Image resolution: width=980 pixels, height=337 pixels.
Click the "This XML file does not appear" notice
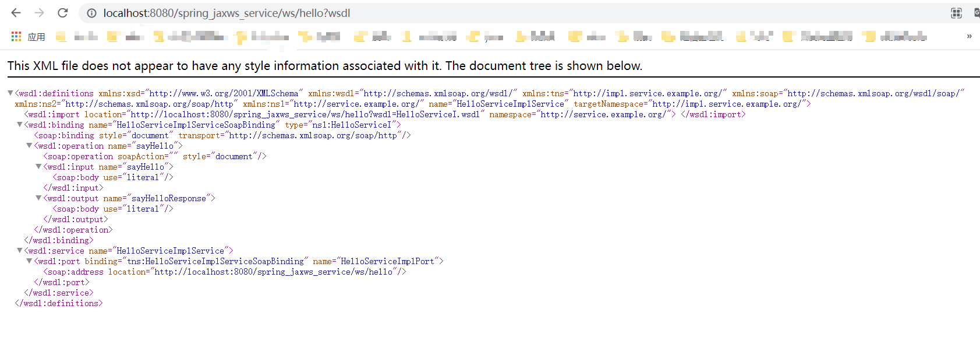325,66
